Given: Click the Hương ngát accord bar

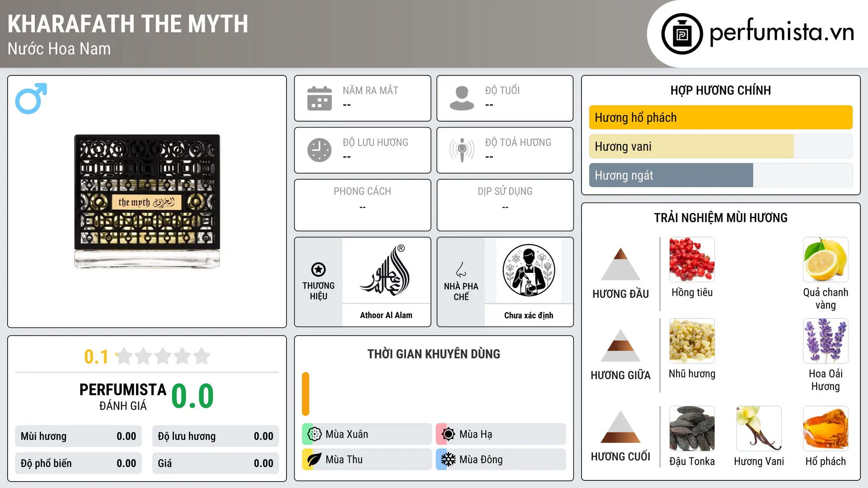Looking at the screenshot, I should (721, 175).
